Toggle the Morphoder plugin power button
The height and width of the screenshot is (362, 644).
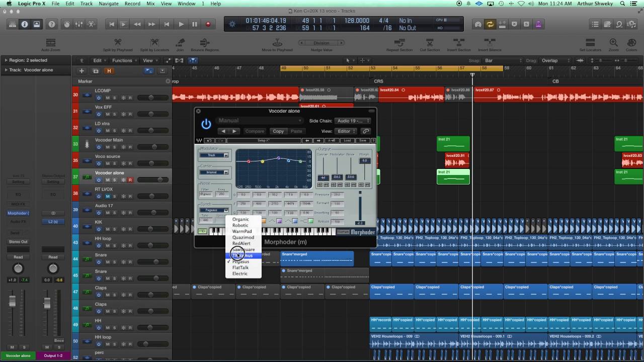(x=206, y=124)
